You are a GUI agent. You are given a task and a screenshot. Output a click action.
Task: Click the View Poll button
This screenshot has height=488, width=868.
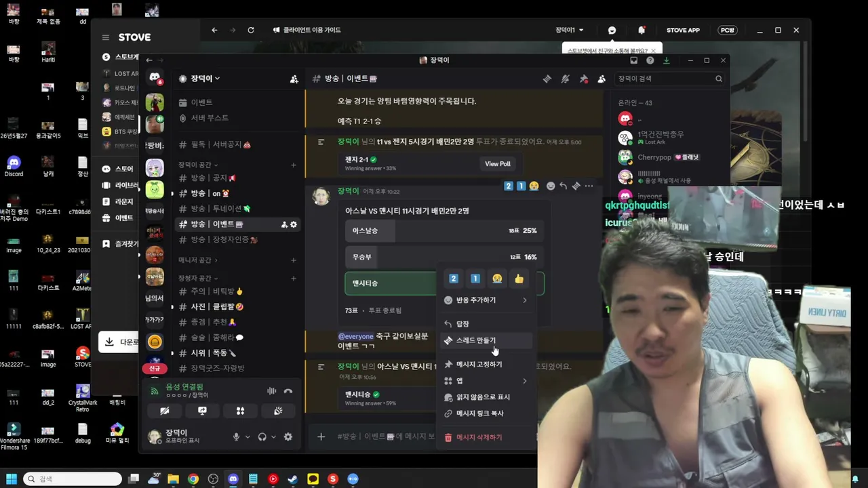pos(498,164)
